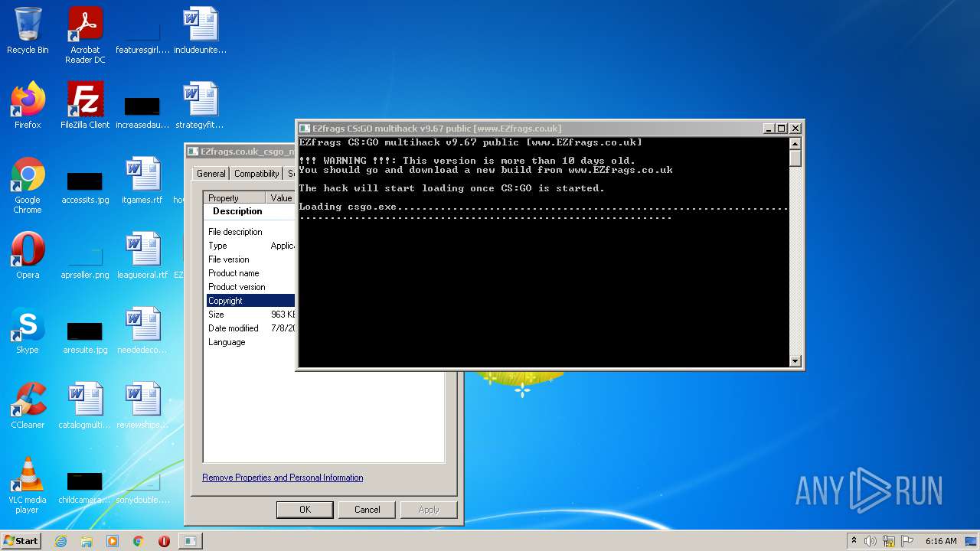Select the Size property row
The image size is (980, 551).
click(250, 315)
